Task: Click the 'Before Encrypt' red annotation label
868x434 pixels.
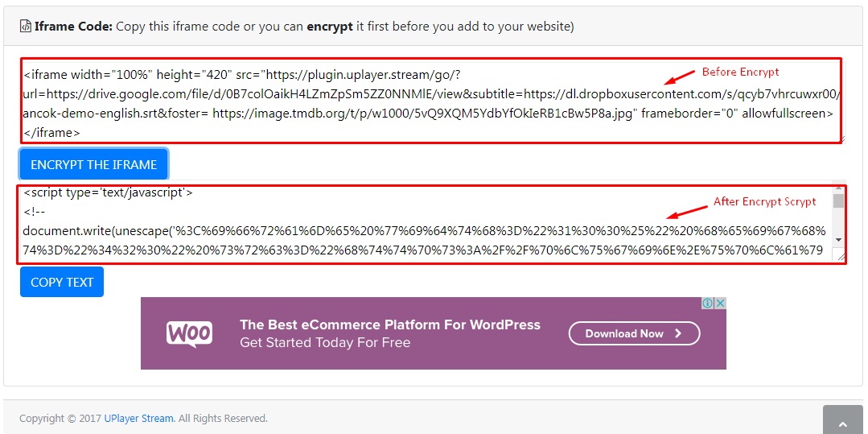Action: point(740,72)
